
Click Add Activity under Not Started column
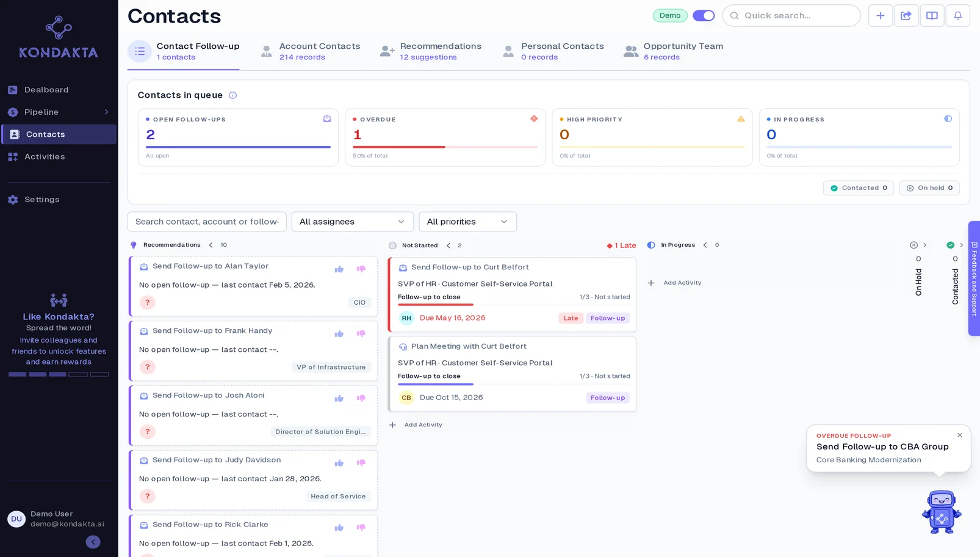416,425
